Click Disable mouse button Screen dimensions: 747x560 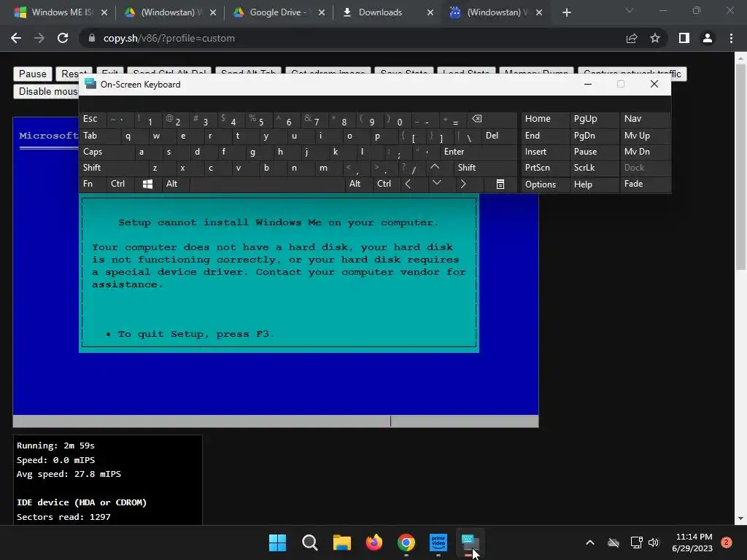tap(47, 91)
